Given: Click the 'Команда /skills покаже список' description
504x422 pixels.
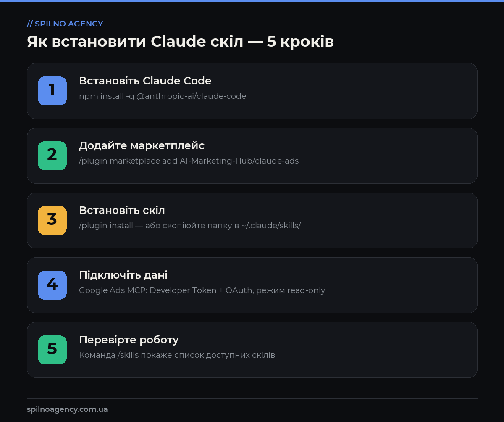Looking at the screenshot, I should click(177, 355).
